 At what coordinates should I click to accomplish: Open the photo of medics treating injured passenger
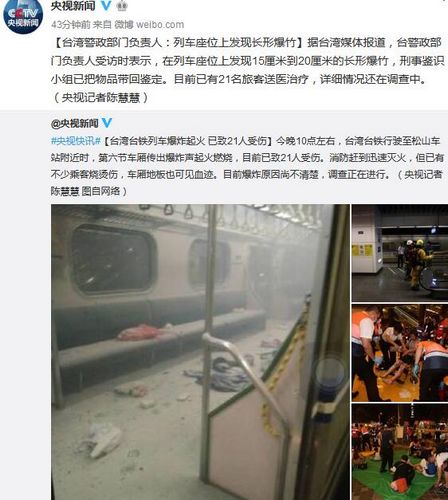click(400, 353)
